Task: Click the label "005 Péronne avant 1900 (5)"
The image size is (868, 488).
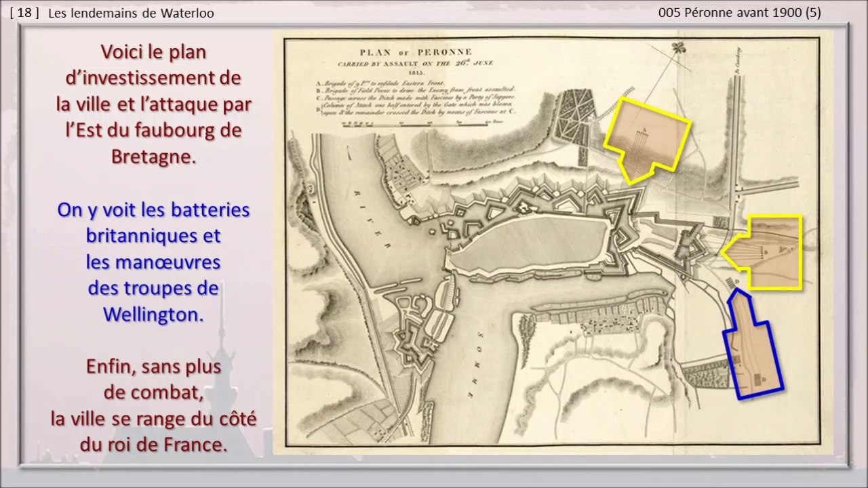Action: pyautogui.click(x=740, y=13)
